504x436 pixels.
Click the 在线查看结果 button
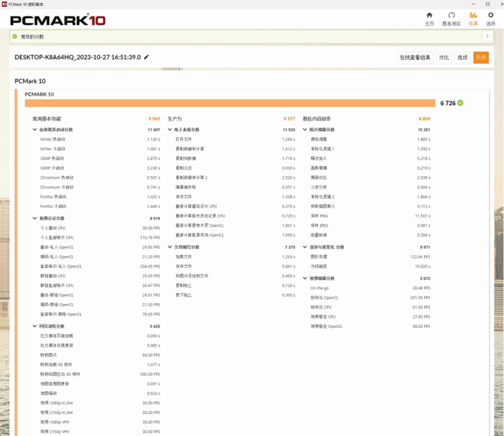[x=415, y=58]
